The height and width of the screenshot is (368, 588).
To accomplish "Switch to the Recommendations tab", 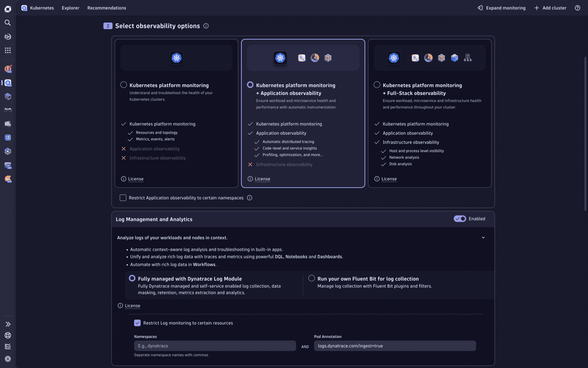I will coord(107,8).
